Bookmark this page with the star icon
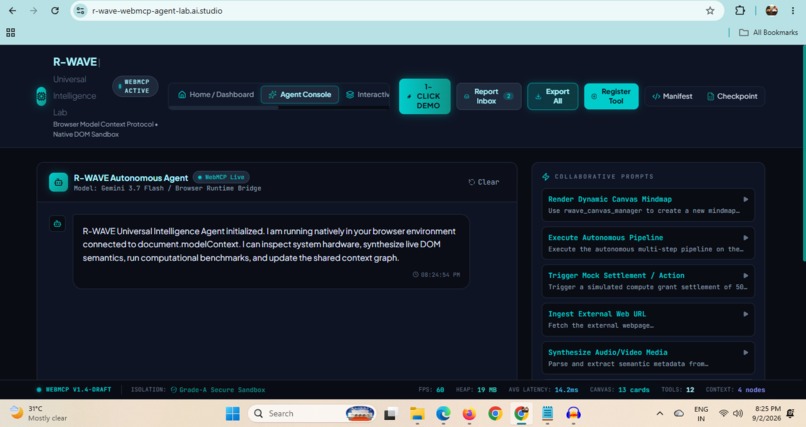 coord(710,11)
